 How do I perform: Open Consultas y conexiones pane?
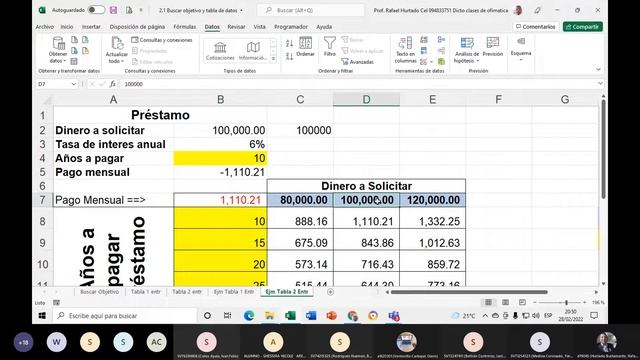click(x=162, y=40)
